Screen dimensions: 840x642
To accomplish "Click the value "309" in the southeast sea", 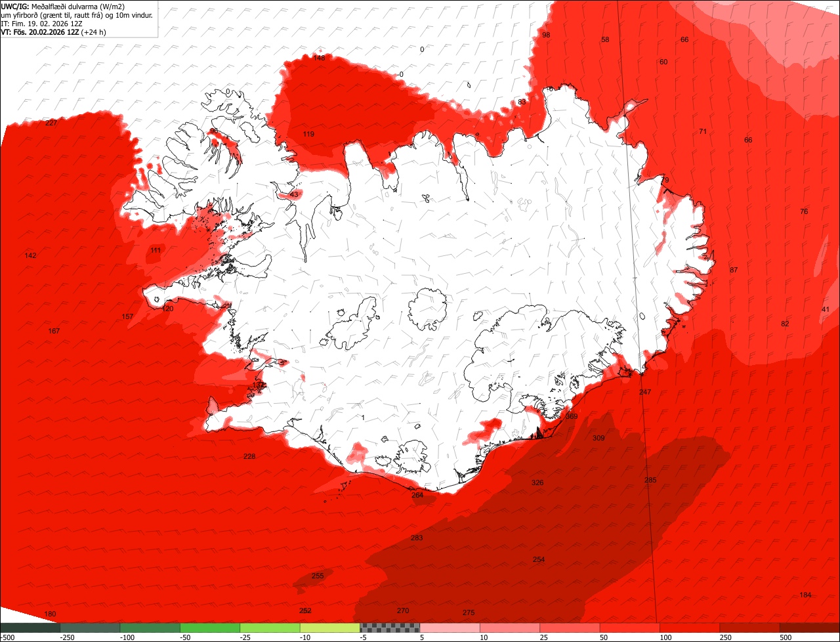I will tap(598, 438).
